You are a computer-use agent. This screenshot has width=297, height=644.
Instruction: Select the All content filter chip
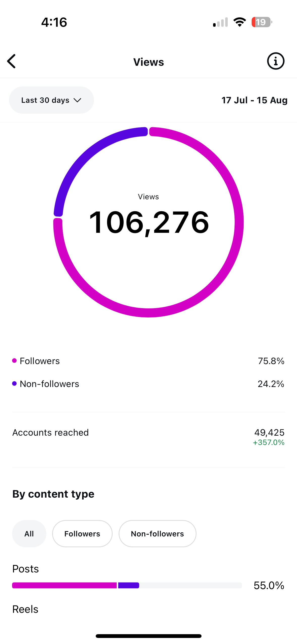click(29, 534)
